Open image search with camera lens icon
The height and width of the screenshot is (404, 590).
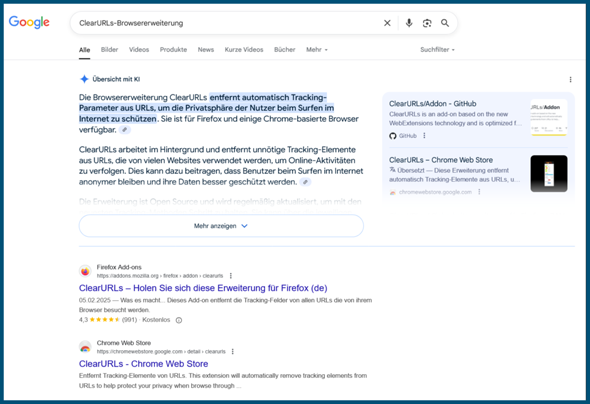click(x=427, y=23)
